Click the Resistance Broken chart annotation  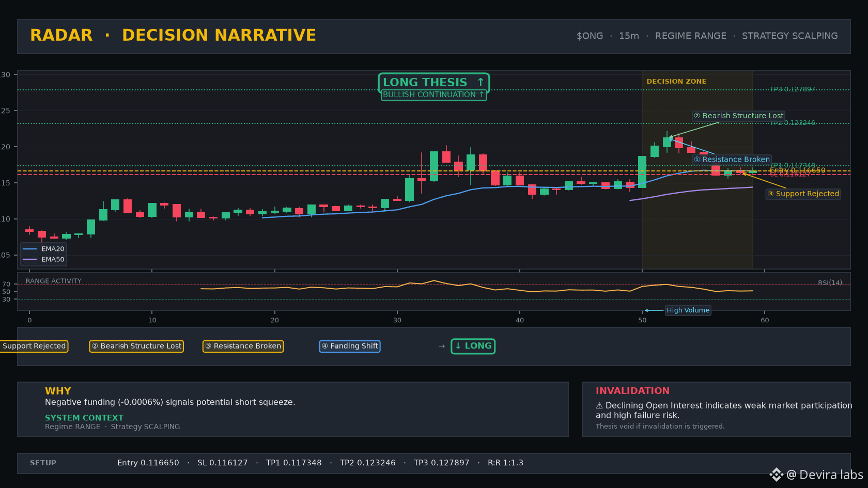[732, 160]
